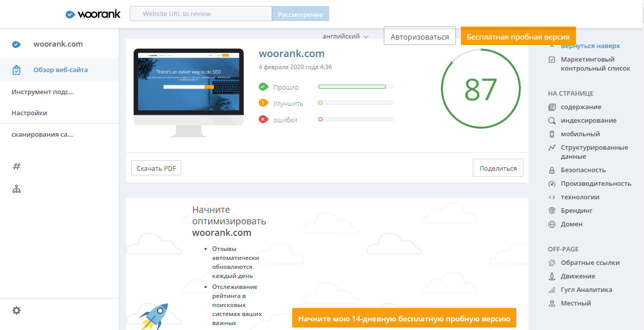Open the английский language dropdown
Screen dimensions: 644x330
tap(346, 37)
